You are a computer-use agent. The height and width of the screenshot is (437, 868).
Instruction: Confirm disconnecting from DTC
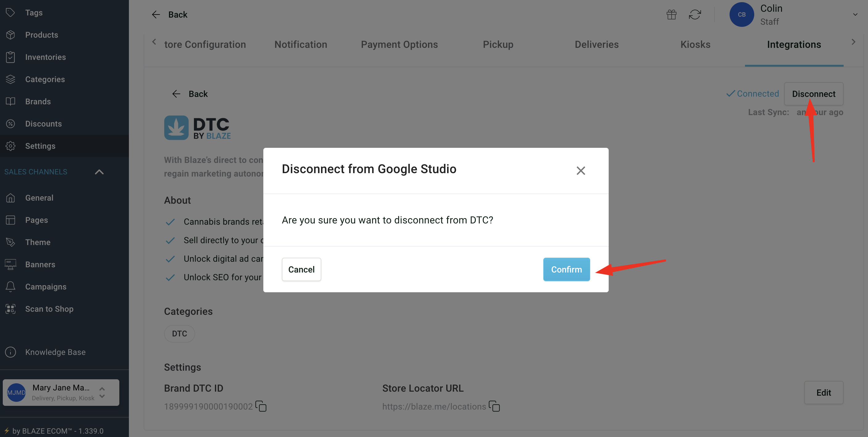[566, 269]
